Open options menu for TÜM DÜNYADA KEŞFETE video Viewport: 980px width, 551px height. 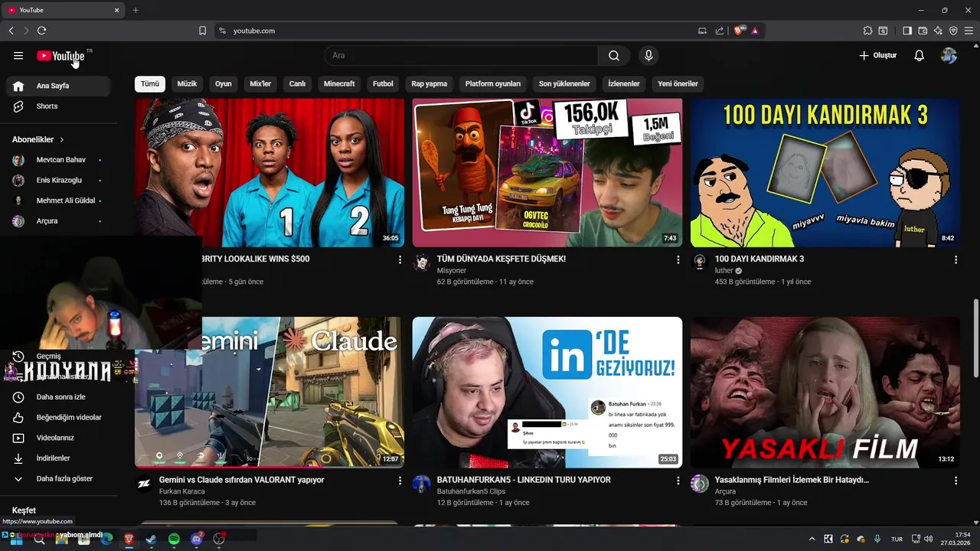coord(678,260)
